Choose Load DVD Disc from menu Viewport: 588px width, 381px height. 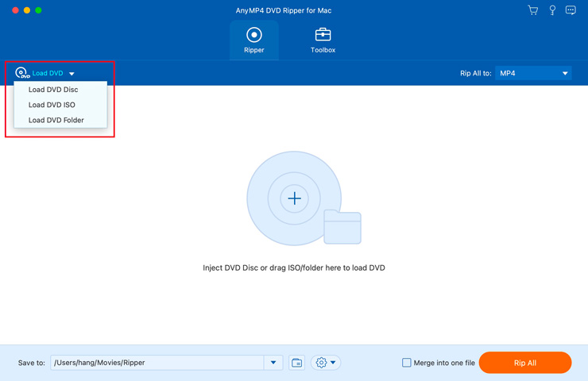tap(53, 90)
